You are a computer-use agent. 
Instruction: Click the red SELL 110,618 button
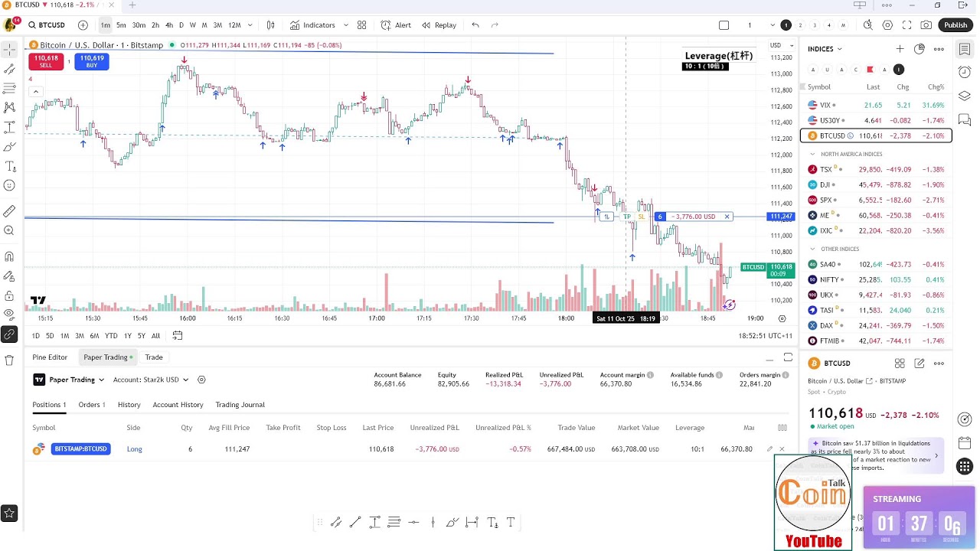pos(46,61)
